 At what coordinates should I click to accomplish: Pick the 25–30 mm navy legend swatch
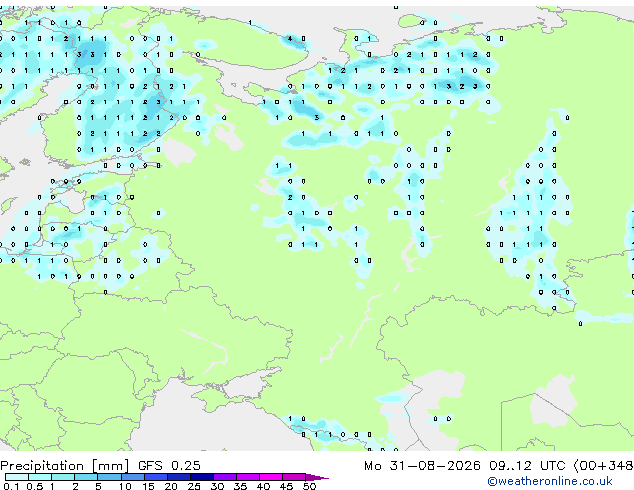[201, 477]
